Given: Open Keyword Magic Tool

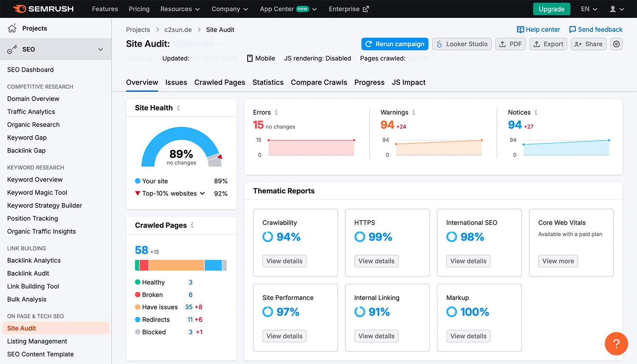Looking at the screenshot, I should point(37,193).
